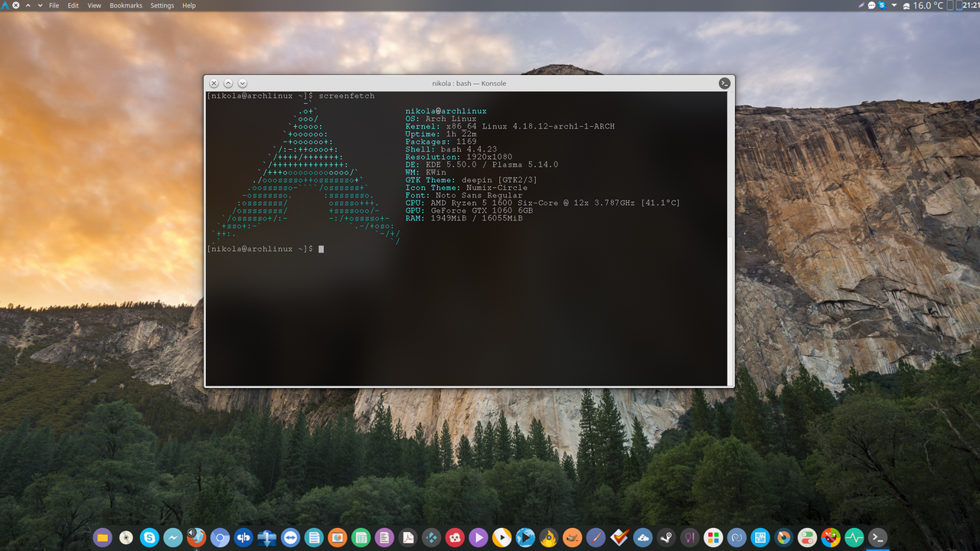Open the orange checkmark tasks app in dock
Image resolution: width=980 pixels, height=551 pixels.
(x=619, y=538)
